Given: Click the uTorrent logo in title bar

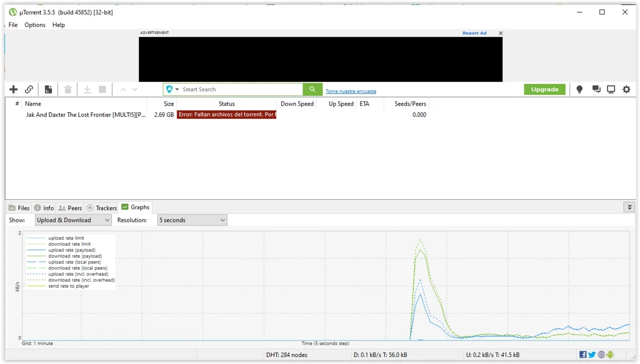Looking at the screenshot, I should 13,12.
